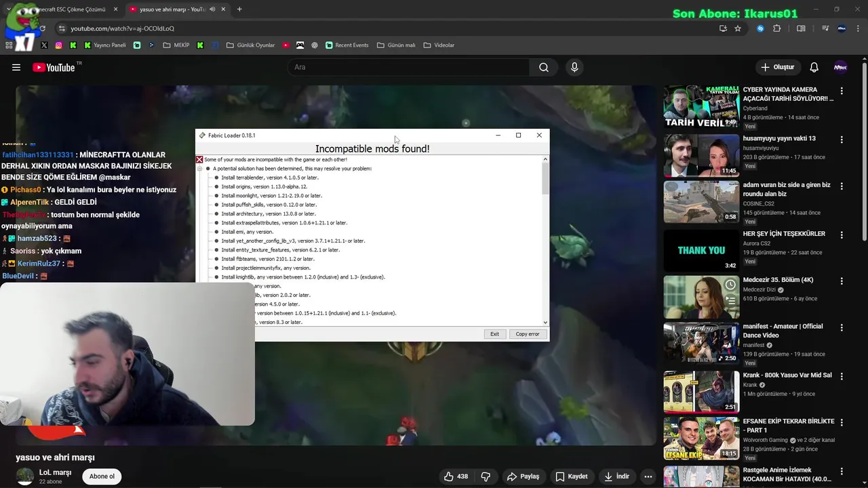Switch to the Minecraft ESC Çökme Çözümü tab
The width and height of the screenshot is (868, 488).
point(71,9)
